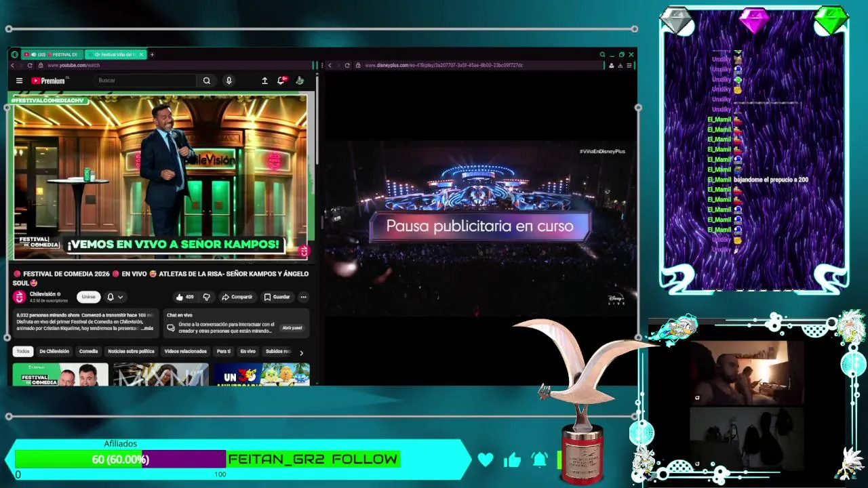Click the padlock beside youtube.com address
Viewport: 868px width, 488px height.
tap(41, 66)
